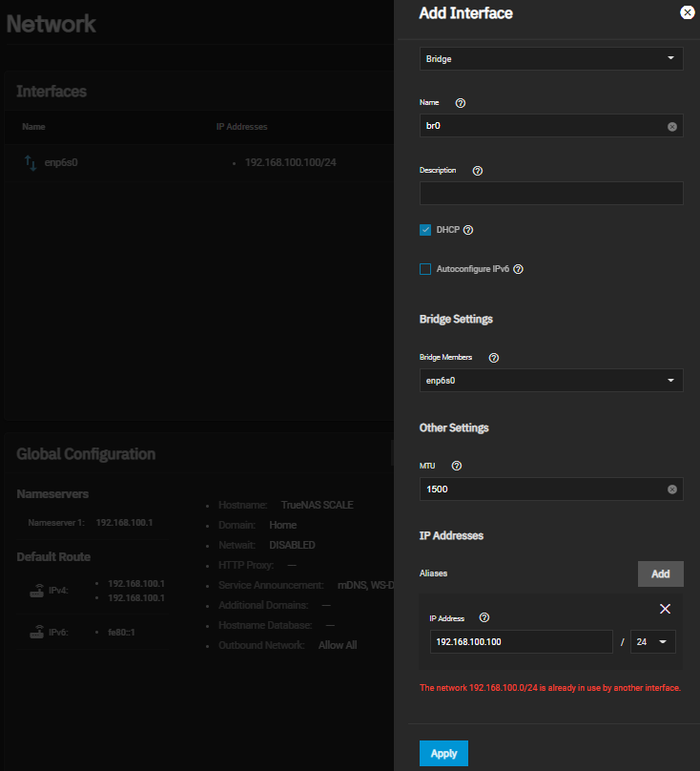The image size is (700, 771).
Task: Click the IPv6 route fe80::1
Action: coord(121,633)
